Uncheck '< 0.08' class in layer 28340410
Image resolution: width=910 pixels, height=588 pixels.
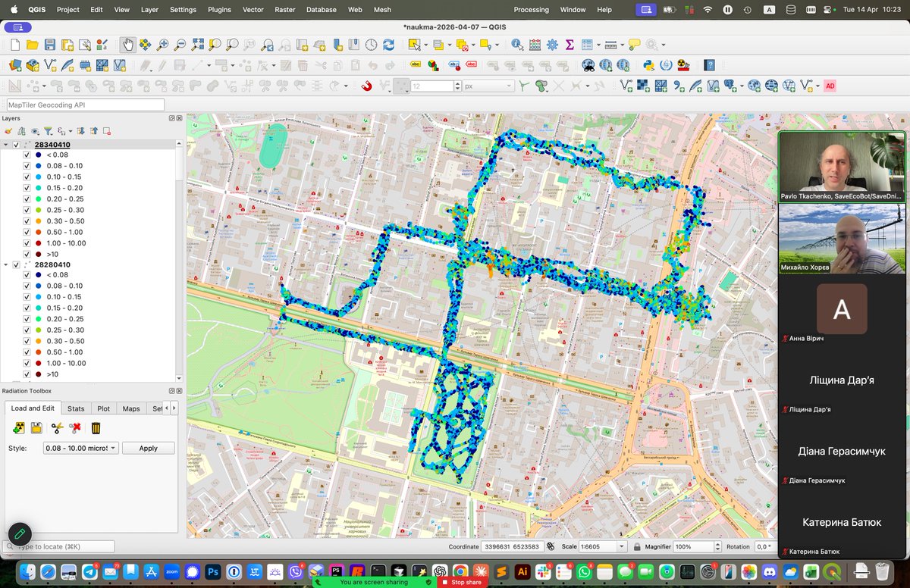click(27, 155)
